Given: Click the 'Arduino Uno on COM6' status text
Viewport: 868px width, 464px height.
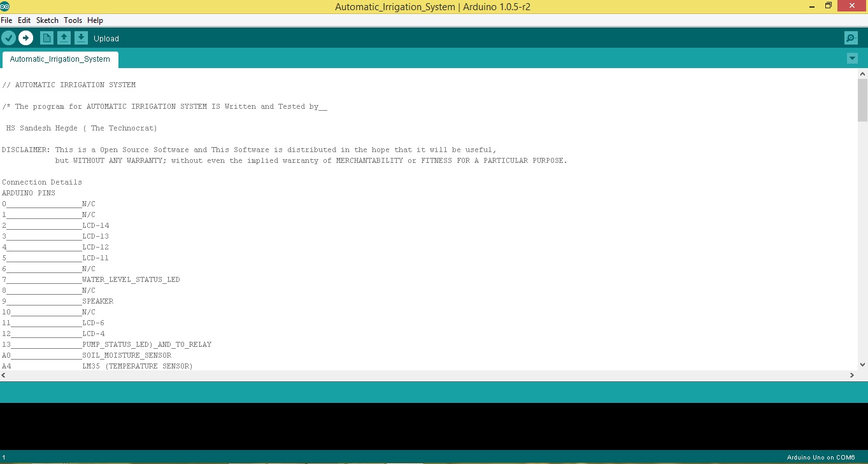Looking at the screenshot, I should pos(820,457).
